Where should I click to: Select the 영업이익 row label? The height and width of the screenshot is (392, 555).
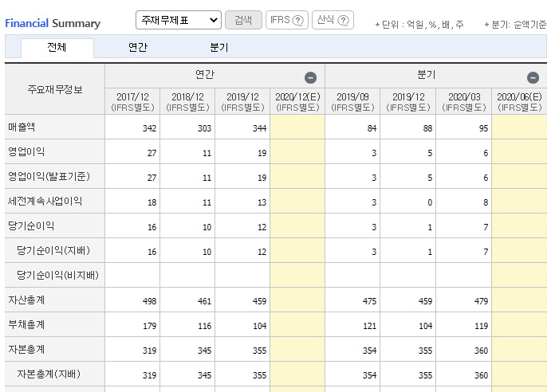[x=26, y=151]
